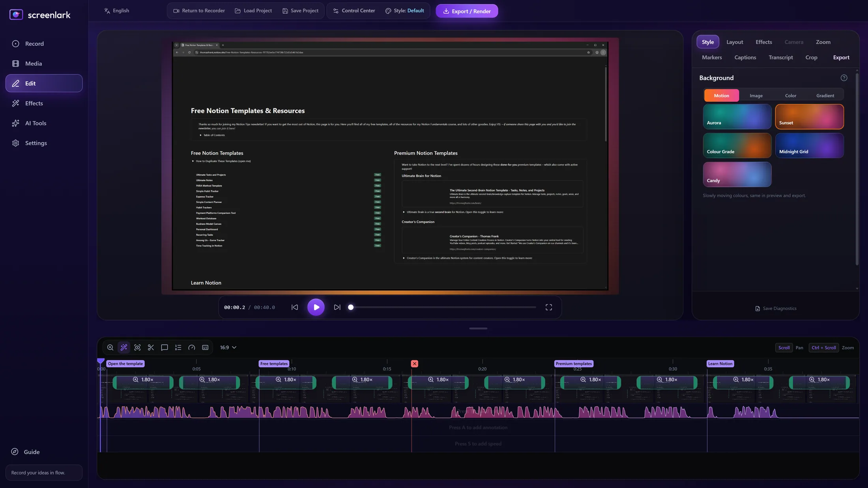Click the speech bubble annotation tool
The image size is (868, 488).
click(165, 348)
